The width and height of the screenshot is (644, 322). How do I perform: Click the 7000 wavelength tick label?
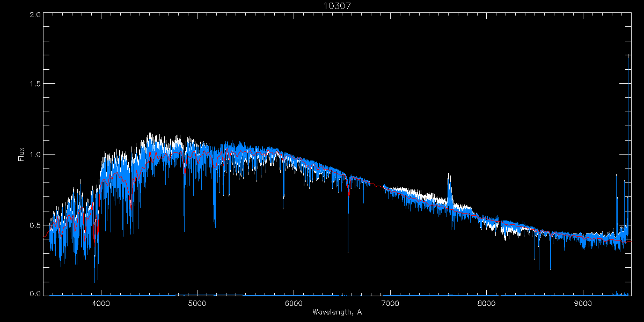(390, 303)
